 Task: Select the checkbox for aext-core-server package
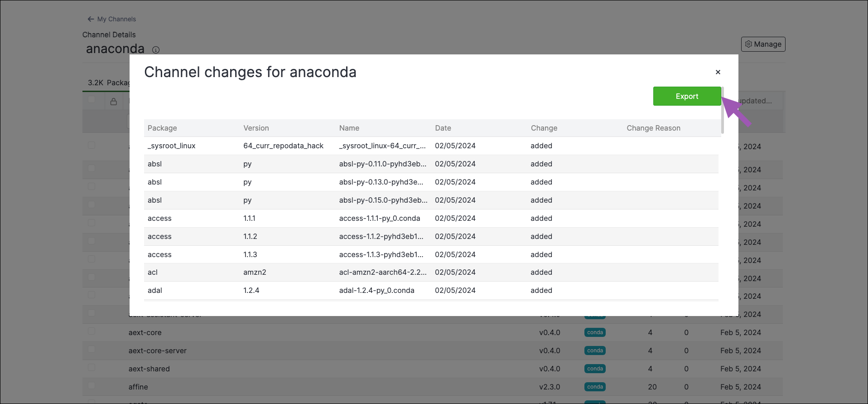92,349
